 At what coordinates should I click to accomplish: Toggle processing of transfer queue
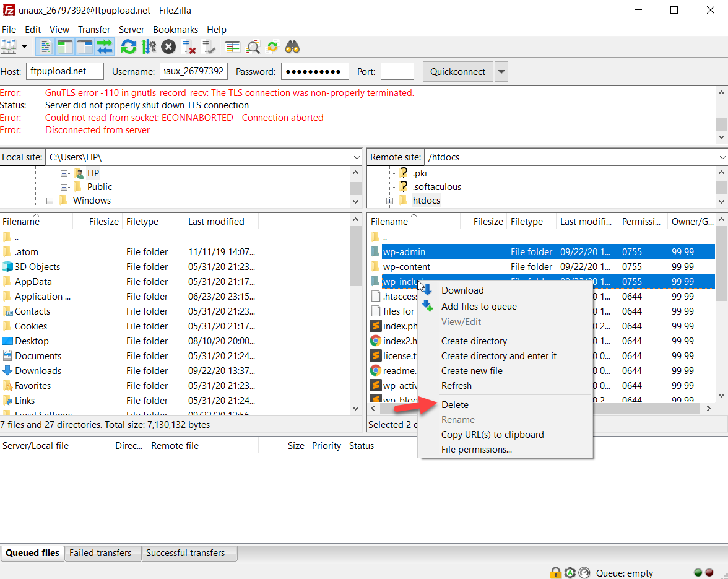(149, 47)
